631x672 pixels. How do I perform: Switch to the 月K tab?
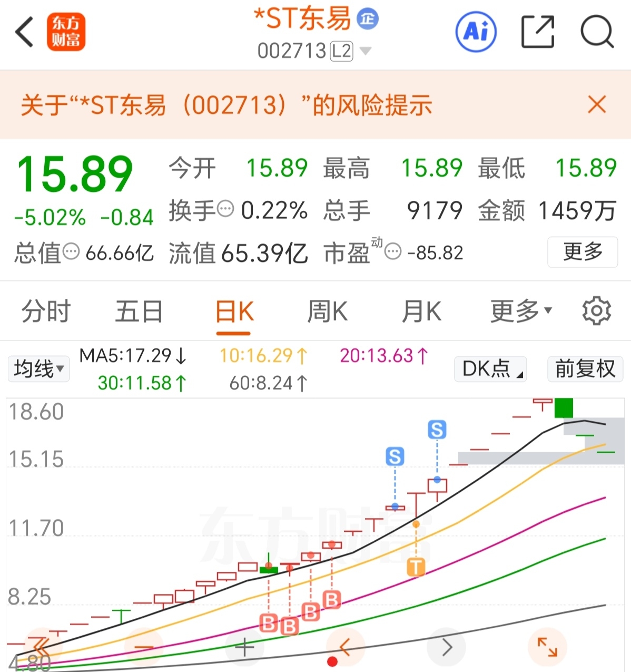[x=421, y=311]
